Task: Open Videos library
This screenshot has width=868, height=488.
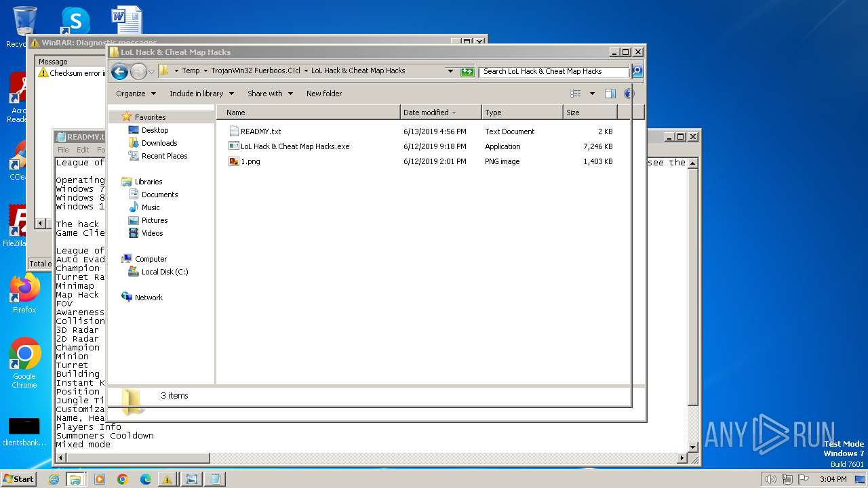Action: coord(152,233)
